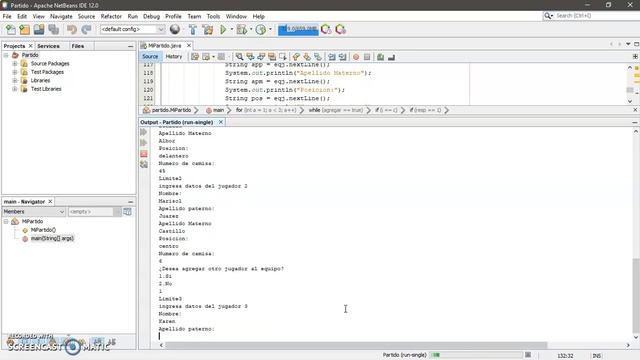This screenshot has width=640, height=360.
Task: Click the Output panel vertical scrollbar
Action: pos(636,296)
